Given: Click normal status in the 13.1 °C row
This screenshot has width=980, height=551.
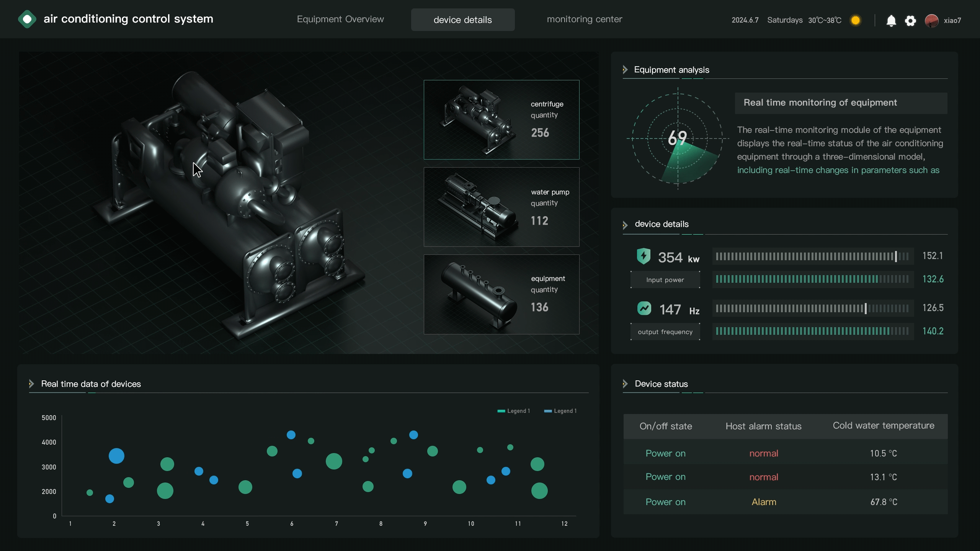Looking at the screenshot, I should [764, 477].
